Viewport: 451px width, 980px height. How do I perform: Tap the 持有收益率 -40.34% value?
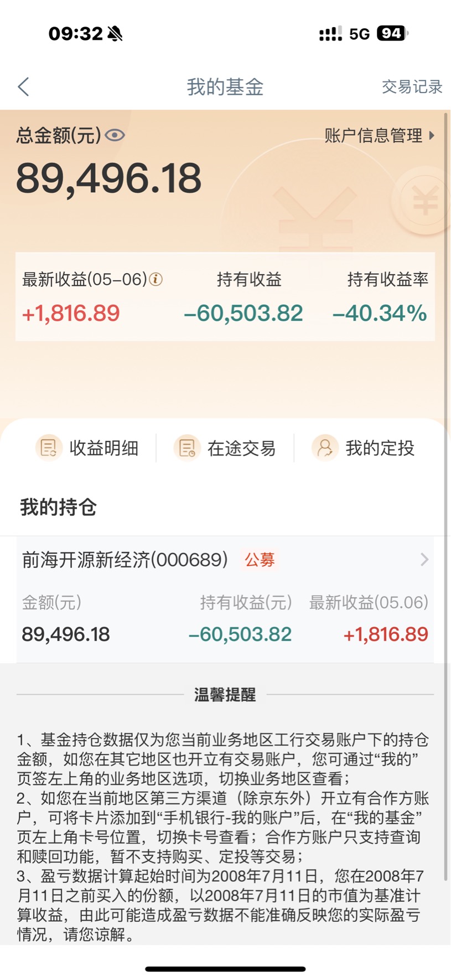pyautogui.click(x=380, y=314)
